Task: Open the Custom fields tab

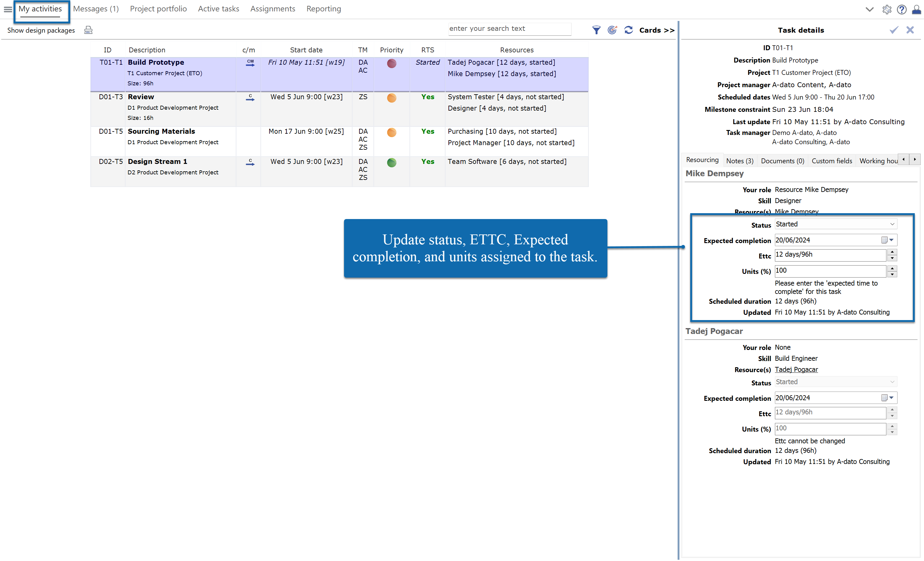Action: click(x=831, y=161)
